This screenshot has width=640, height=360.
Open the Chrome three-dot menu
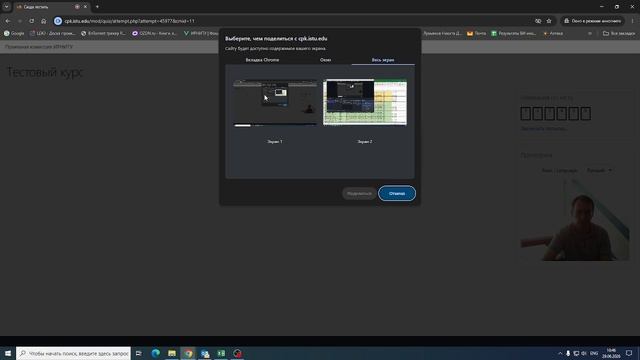[633, 21]
